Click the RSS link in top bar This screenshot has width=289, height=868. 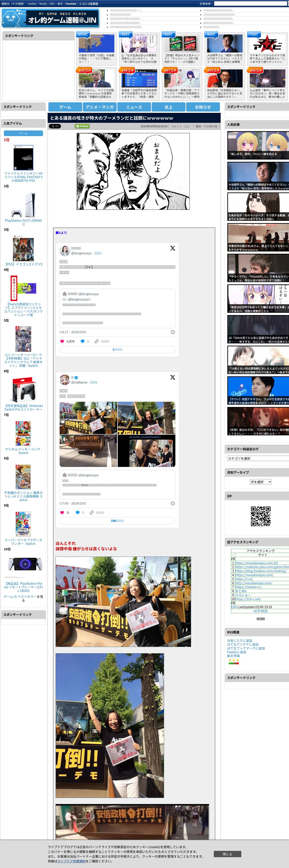tap(52, 4)
